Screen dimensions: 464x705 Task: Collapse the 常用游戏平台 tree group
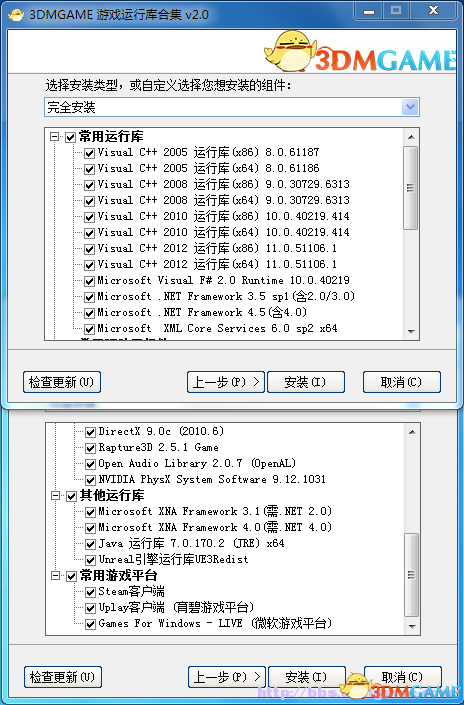click(x=56, y=576)
